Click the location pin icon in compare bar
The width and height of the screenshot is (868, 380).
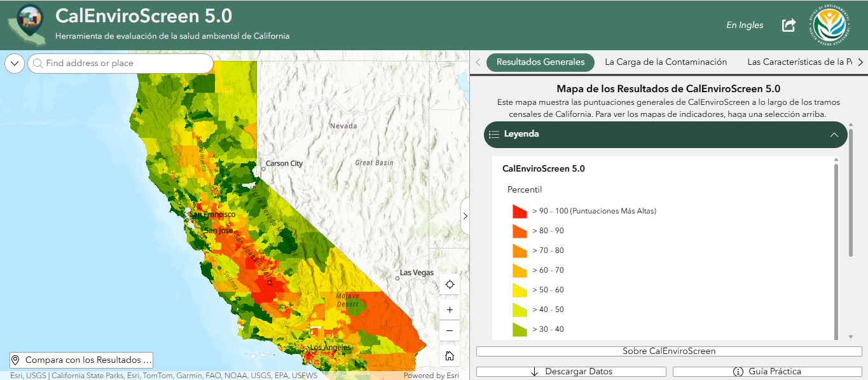click(x=16, y=360)
